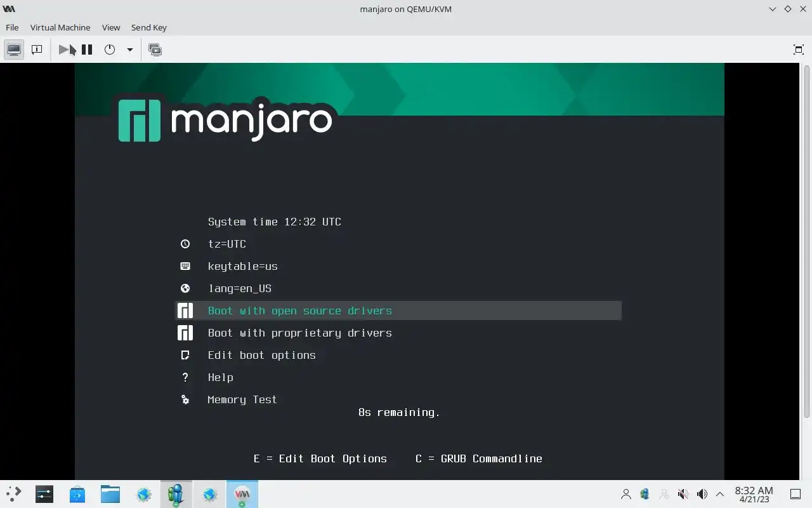Click the 8s remaining countdown text

pyautogui.click(x=399, y=412)
